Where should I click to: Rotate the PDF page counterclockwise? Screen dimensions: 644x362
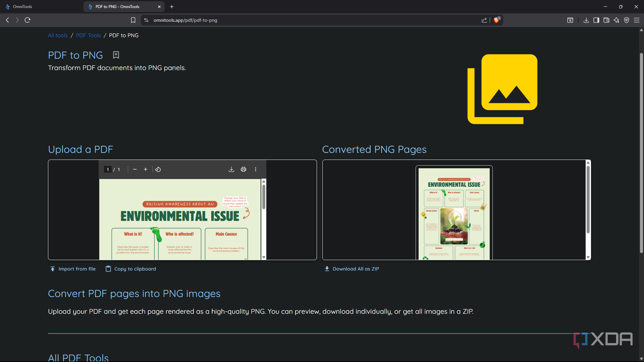click(x=158, y=170)
